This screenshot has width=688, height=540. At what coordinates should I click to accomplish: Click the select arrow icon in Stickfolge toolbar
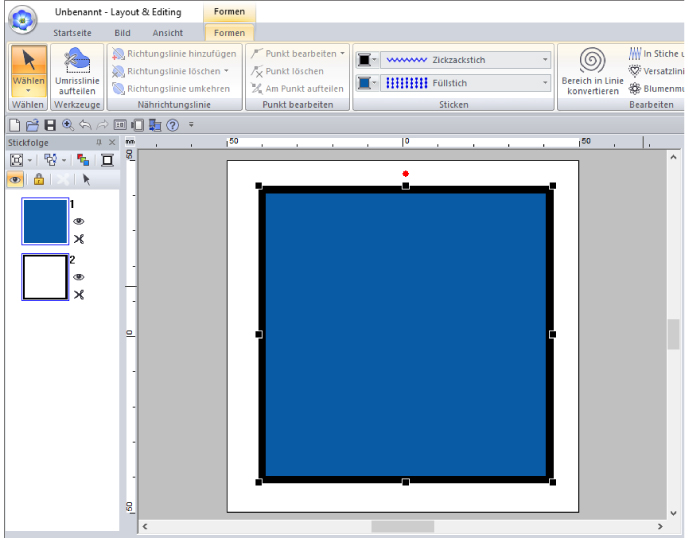tap(86, 179)
